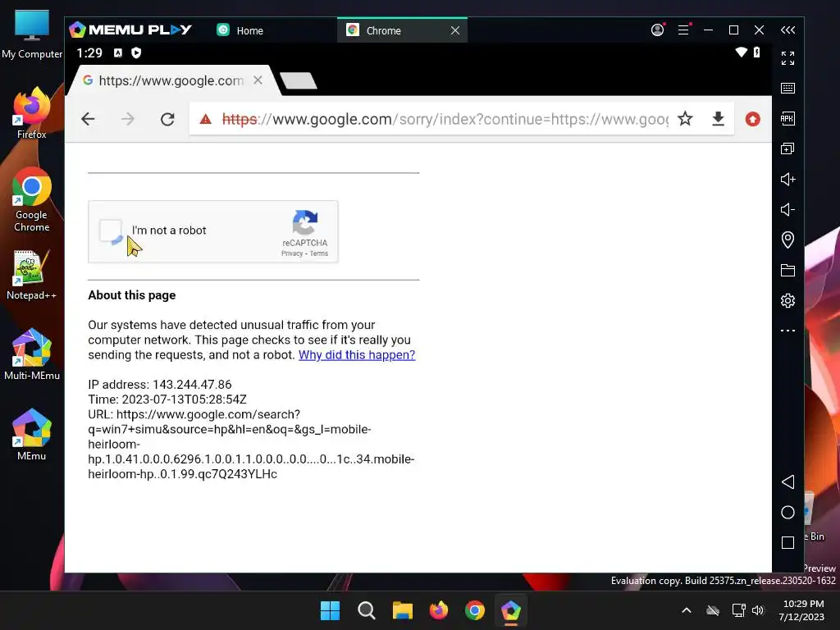Open the MEmu settings gear

[x=788, y=300]
